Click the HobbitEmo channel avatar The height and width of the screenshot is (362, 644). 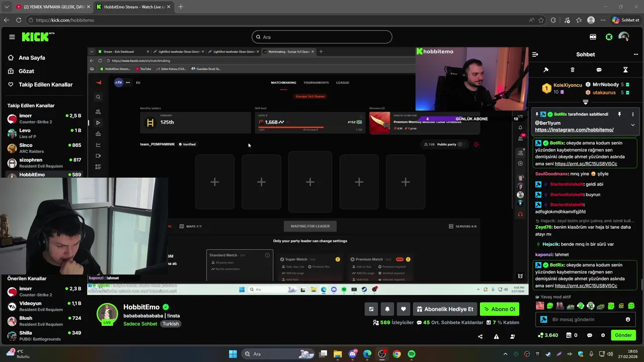click(x=107, y=314)
